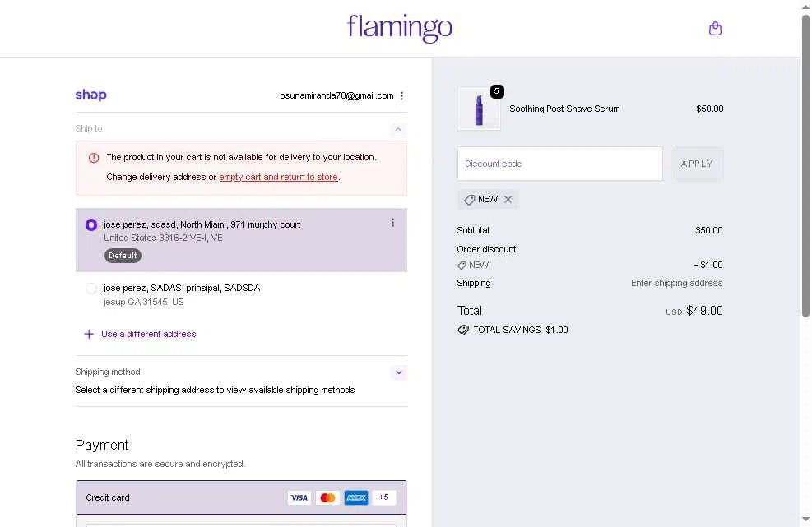Image resolution: width=812 pixels, height=527 pixels.
Task: Click the Enter shipping address text
Action: (676, 283)
